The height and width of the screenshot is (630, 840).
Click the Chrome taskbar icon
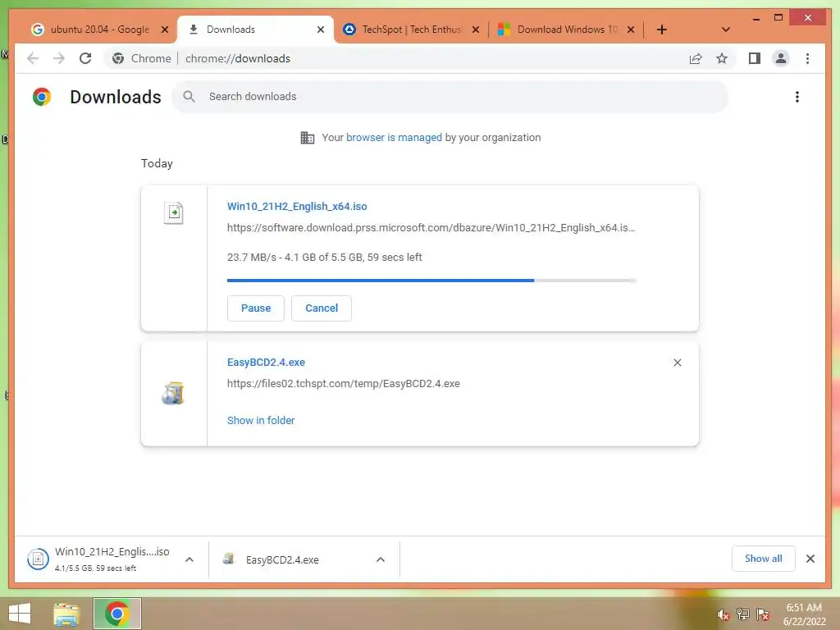(x=116, y=614)
